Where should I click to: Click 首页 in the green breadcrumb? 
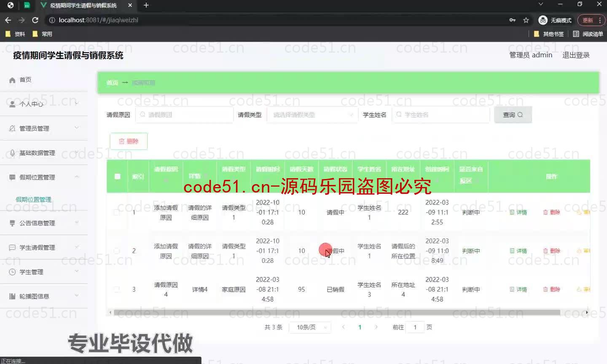112,83
